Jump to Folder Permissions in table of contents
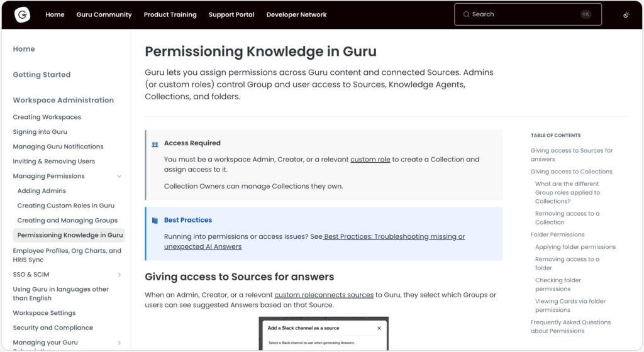Viewport: 644px width, 352px height. point(557,234)
